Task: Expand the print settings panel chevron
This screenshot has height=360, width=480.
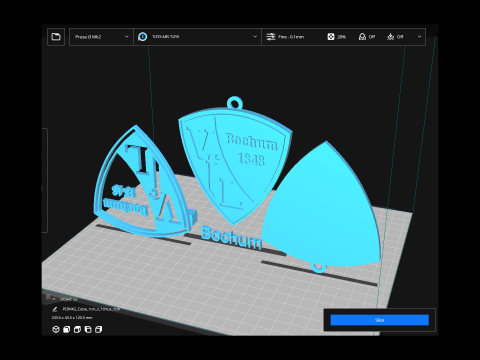Action: click(419, 37)
